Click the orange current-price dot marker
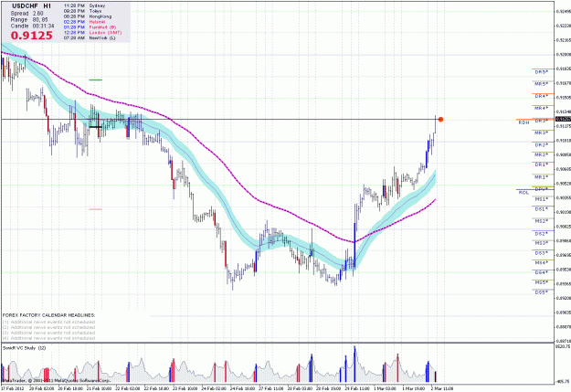571x392 pixels. pyautogui.click(x=440, y=120)
